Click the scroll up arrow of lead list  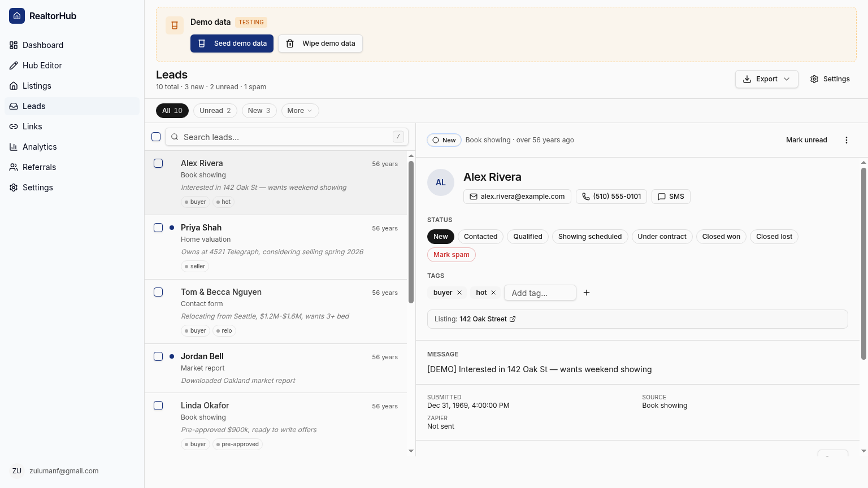pos(411,155)
